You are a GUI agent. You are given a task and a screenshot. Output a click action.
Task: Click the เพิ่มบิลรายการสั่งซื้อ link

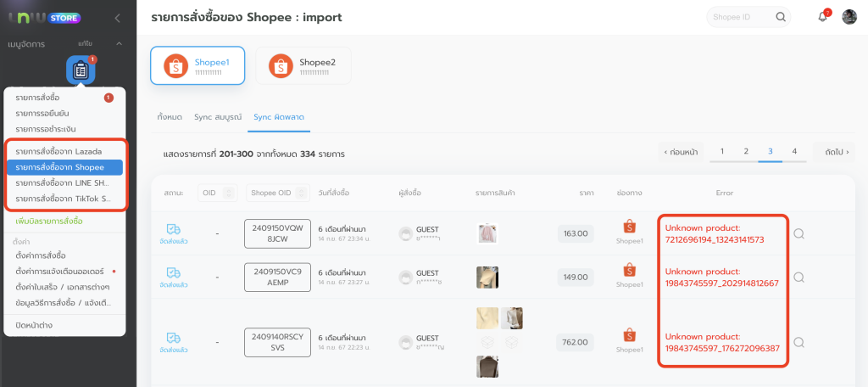point(49,221)
